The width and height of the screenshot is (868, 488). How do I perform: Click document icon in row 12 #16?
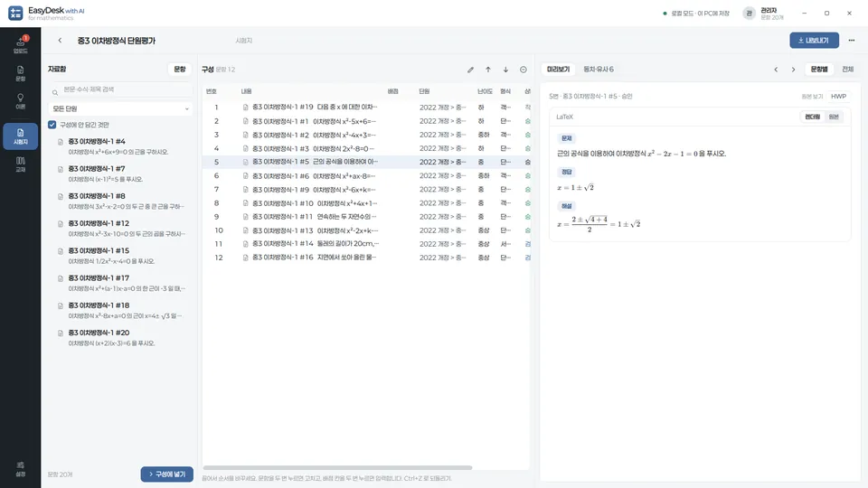[245, 258]
